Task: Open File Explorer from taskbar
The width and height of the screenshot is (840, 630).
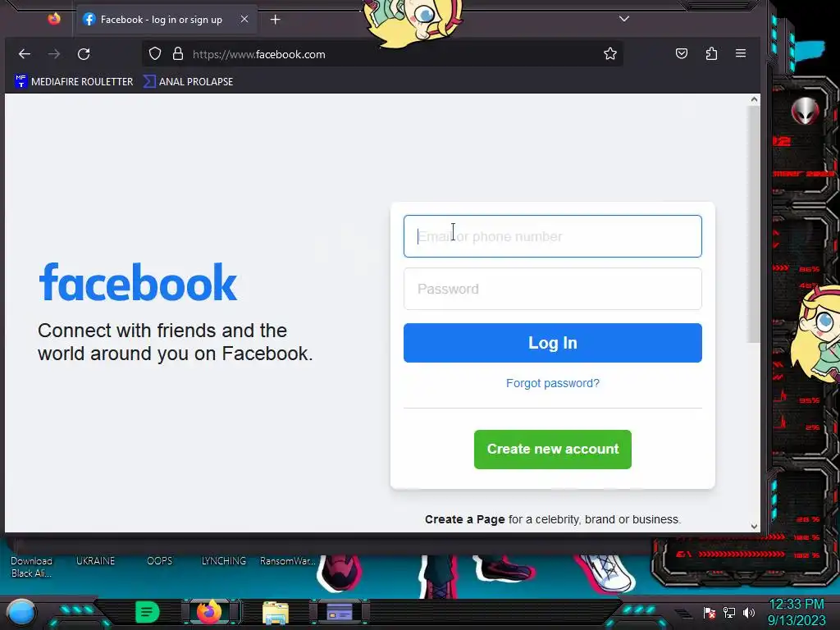Action: 276,613
